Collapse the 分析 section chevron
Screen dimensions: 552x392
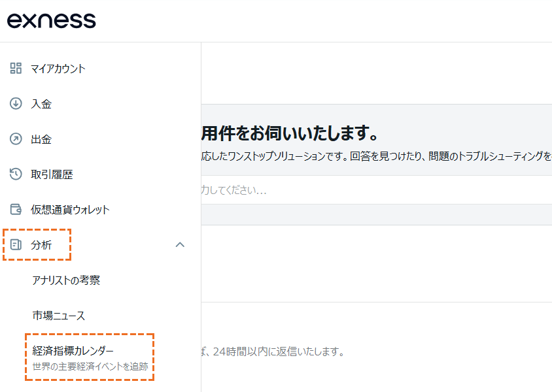pos(180,245)
